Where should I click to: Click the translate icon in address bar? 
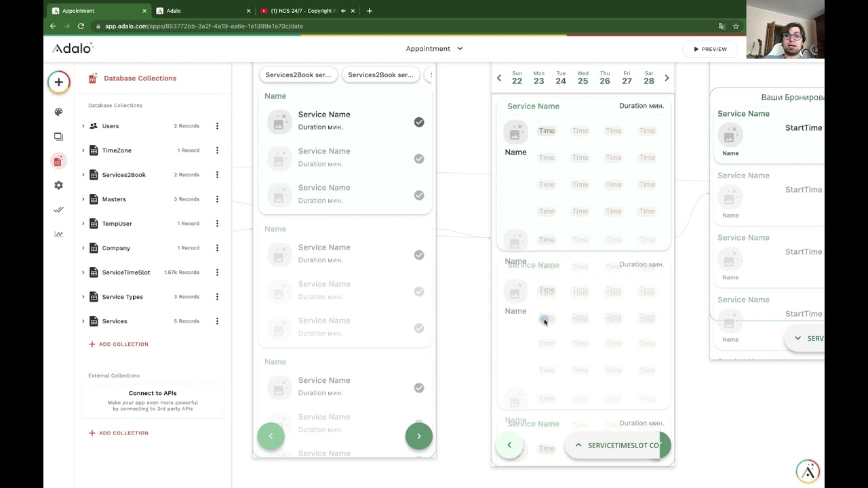(722, 26)
